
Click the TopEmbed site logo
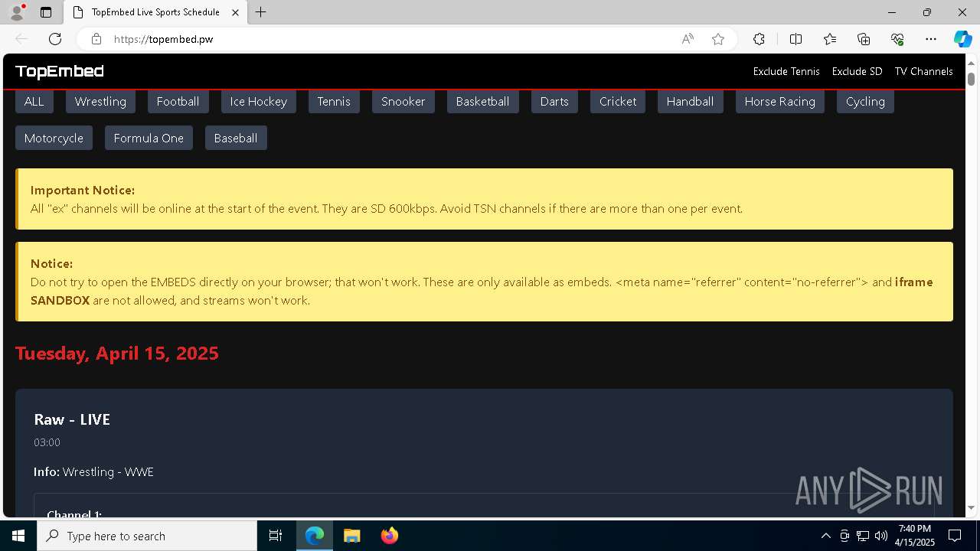pyautogui.click(x=59, y=71)
